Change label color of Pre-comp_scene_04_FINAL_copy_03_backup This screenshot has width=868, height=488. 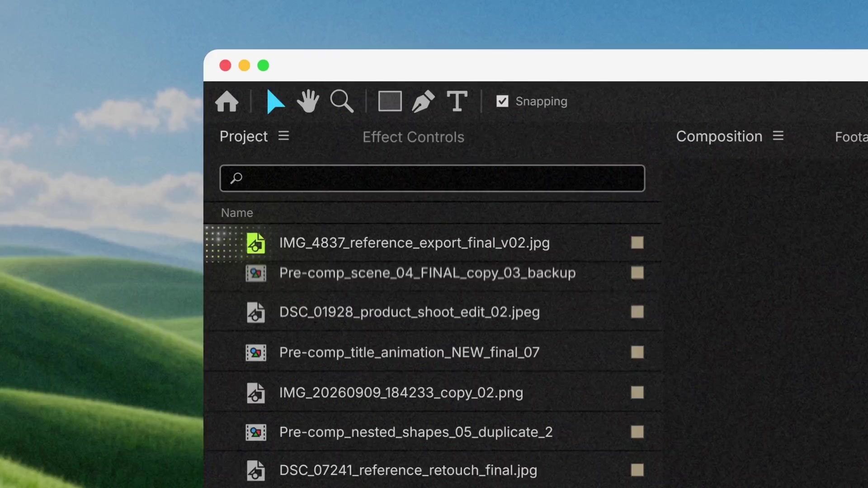point(637,273)
